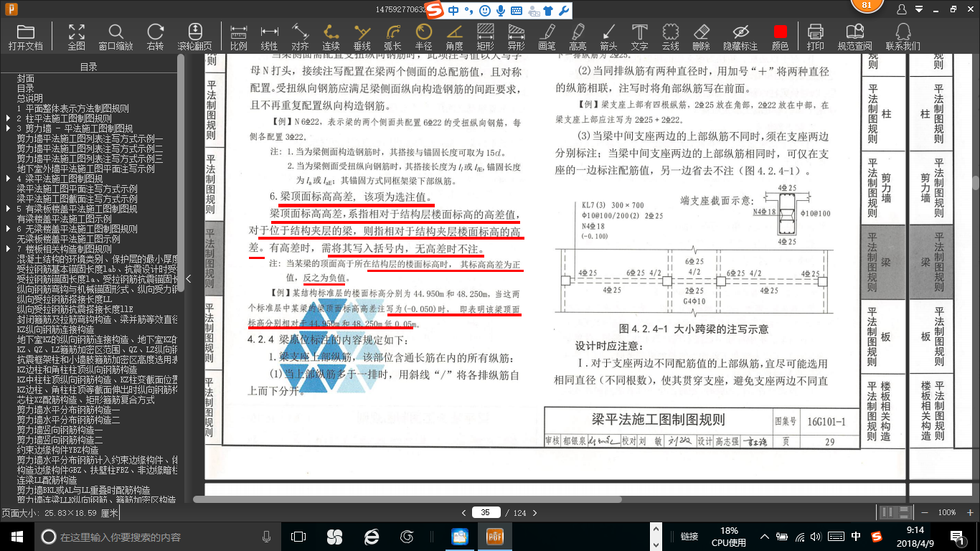Open outline entry 纵向受拉钢筋搭接长度LL
Image resolution: width=980 pixels, height=551 pixels.
click(64, 299)
